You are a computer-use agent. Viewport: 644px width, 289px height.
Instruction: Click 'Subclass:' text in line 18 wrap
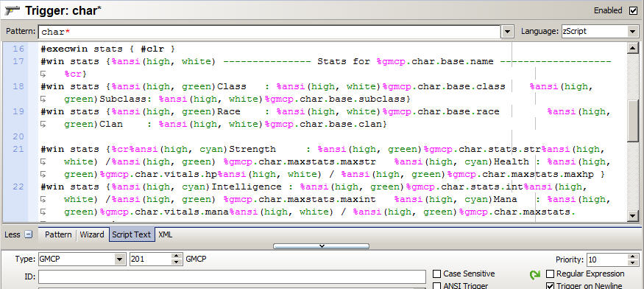[126, 100]
